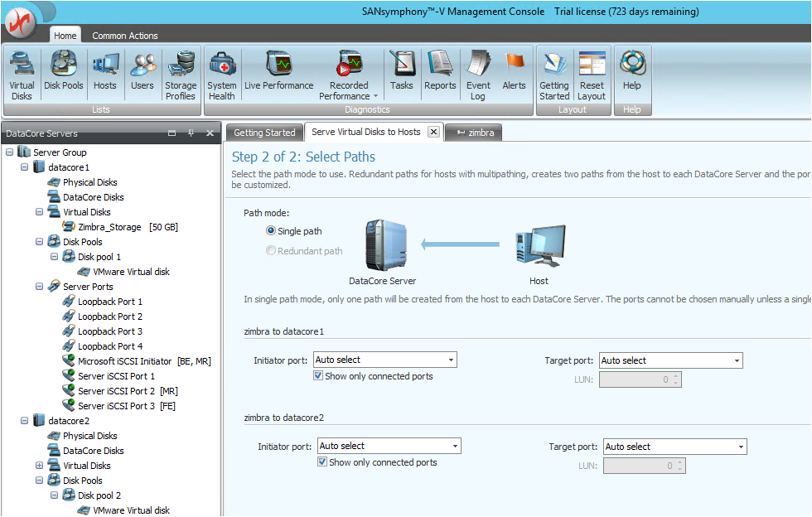Open Target port dropdown for zimbra to datacore2

(741, 447)
